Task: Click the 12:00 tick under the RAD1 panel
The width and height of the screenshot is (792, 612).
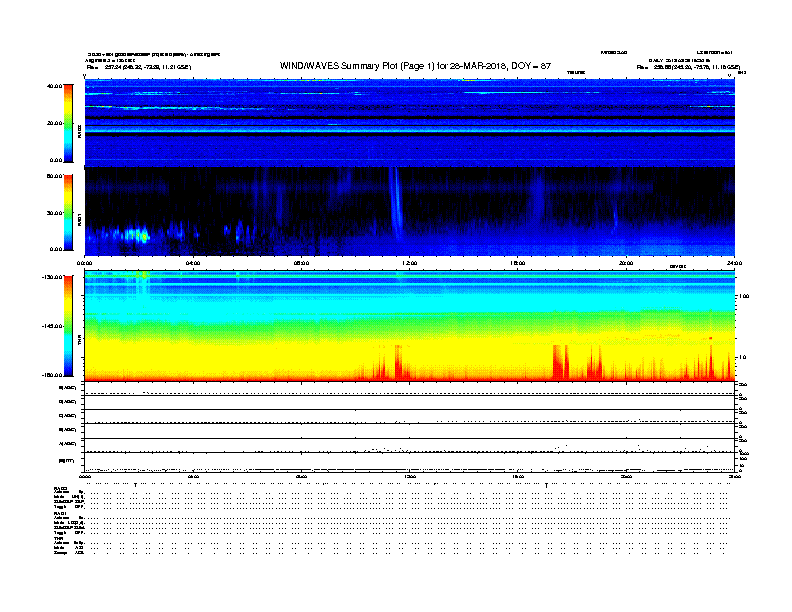Action: 410,263
